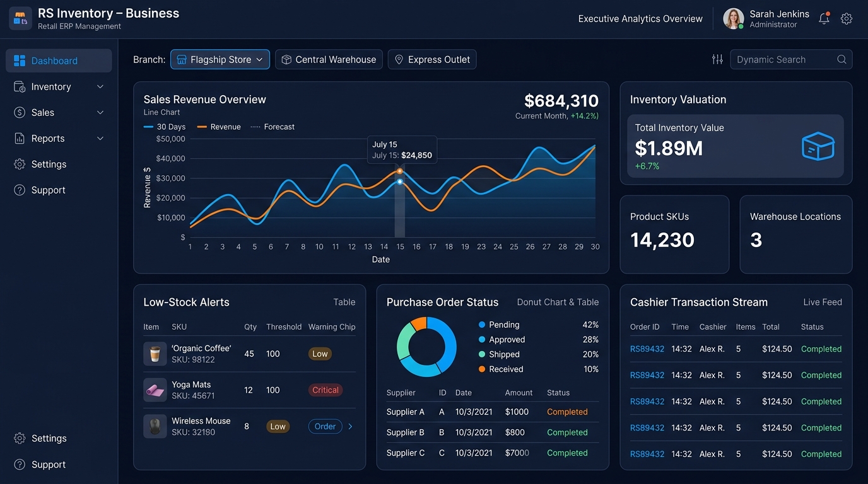Open the Product SKUs 14,230 card
This screenshot has height=484, width=868.
(674, 234)
